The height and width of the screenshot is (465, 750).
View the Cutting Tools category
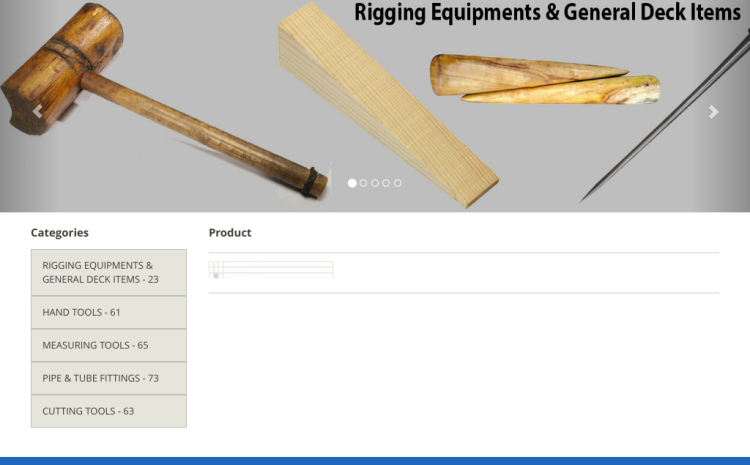[x=109, y=411]
